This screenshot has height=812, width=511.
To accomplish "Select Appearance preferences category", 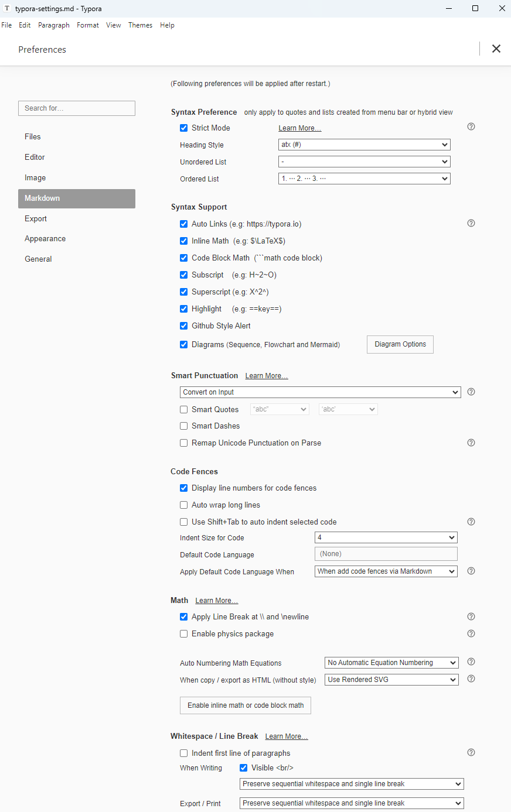I will click(77, 238).
